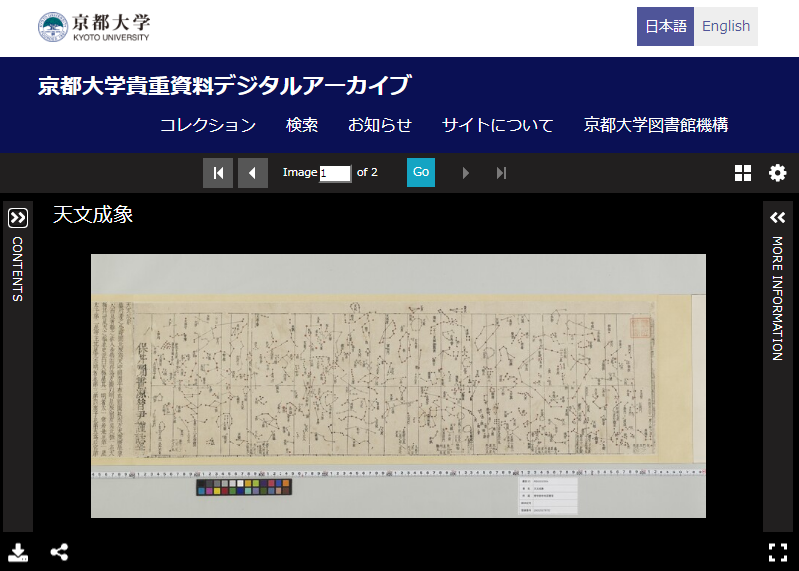The width and height of the screenshot is (799, 571).
Task: Click the share icon
Action: click(59, 552)
